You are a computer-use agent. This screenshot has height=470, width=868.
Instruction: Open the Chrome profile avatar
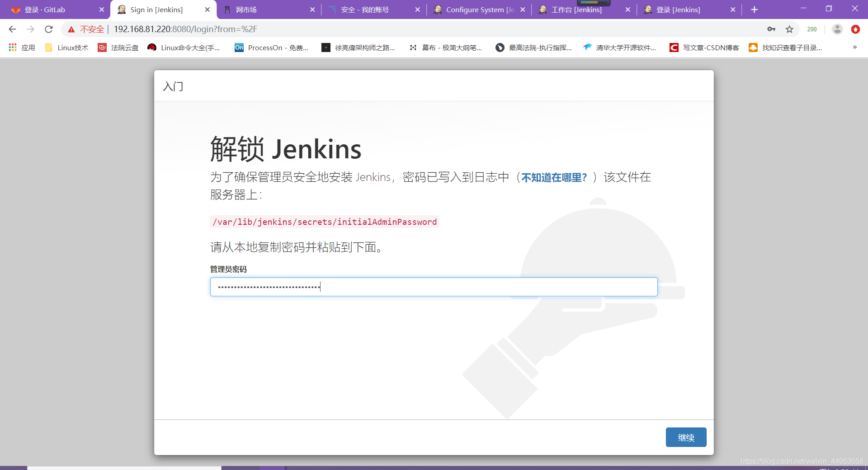point(837,29)
